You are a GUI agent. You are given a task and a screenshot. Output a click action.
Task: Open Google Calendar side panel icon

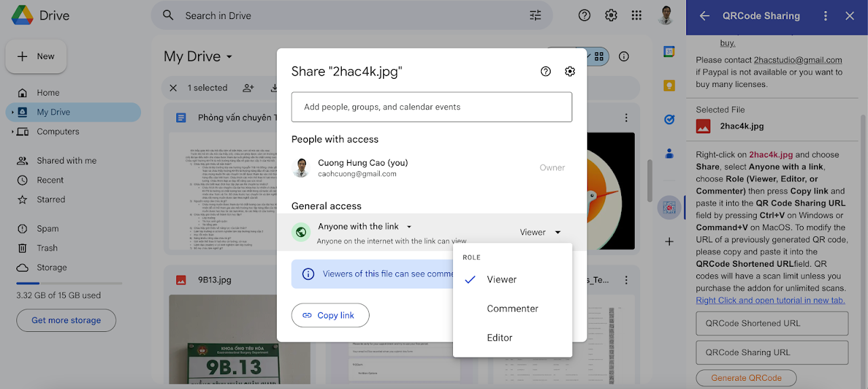669,52
